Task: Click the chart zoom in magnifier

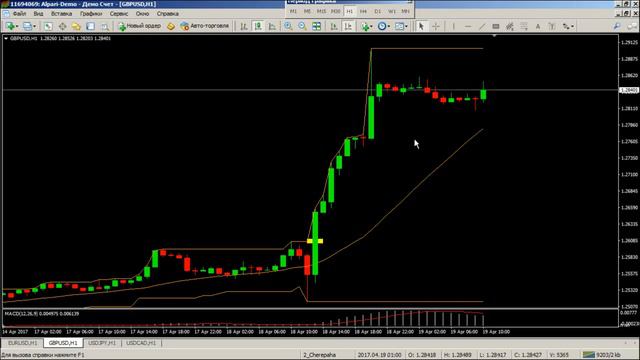Action: coord(288,26)
